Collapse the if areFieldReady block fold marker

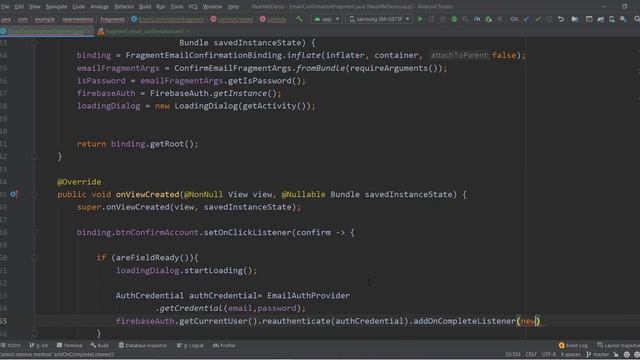point(35,258)
